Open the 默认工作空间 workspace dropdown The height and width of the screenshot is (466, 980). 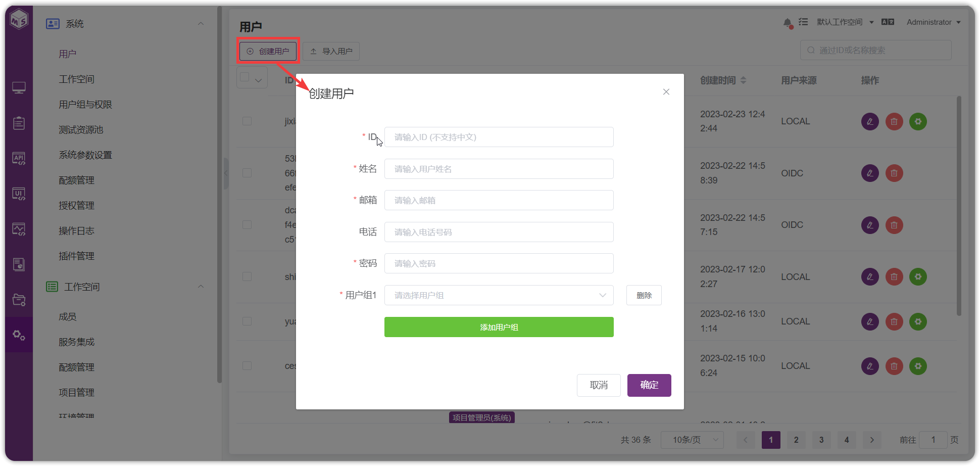tap(845, 22)
